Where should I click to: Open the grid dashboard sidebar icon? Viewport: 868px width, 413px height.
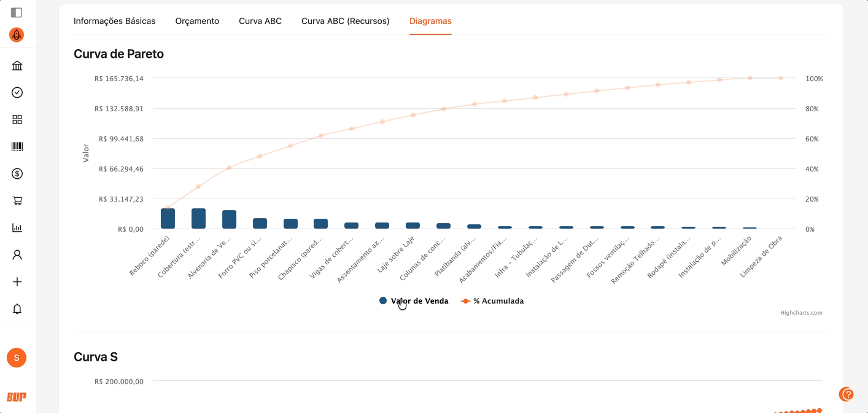pyautogui.click(x=17, y=120)
